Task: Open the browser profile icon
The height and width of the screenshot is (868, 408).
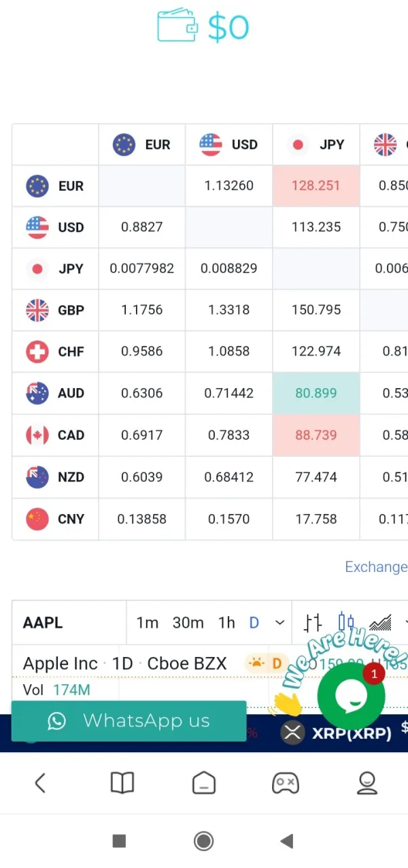Action: click(367, 783)
